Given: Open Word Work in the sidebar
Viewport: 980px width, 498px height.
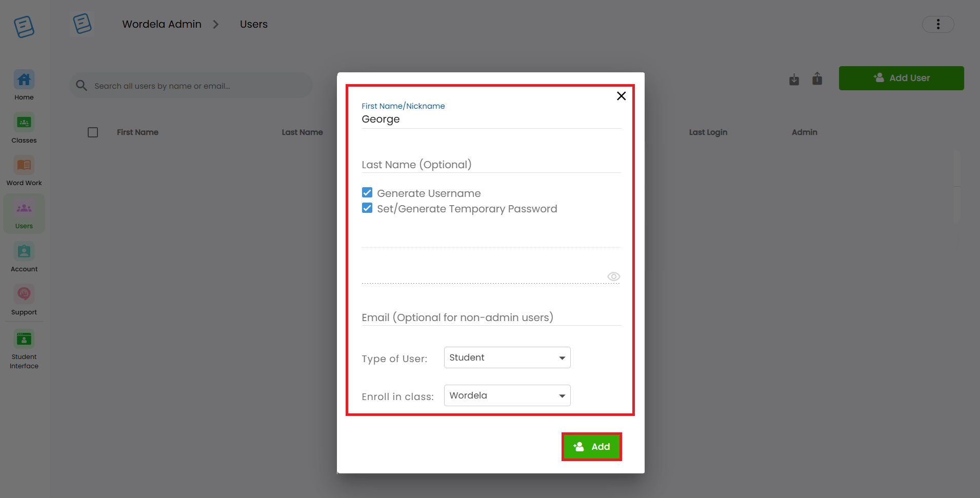Looking at the screenshot, I should pyautogui.click(x=24, y=165).
